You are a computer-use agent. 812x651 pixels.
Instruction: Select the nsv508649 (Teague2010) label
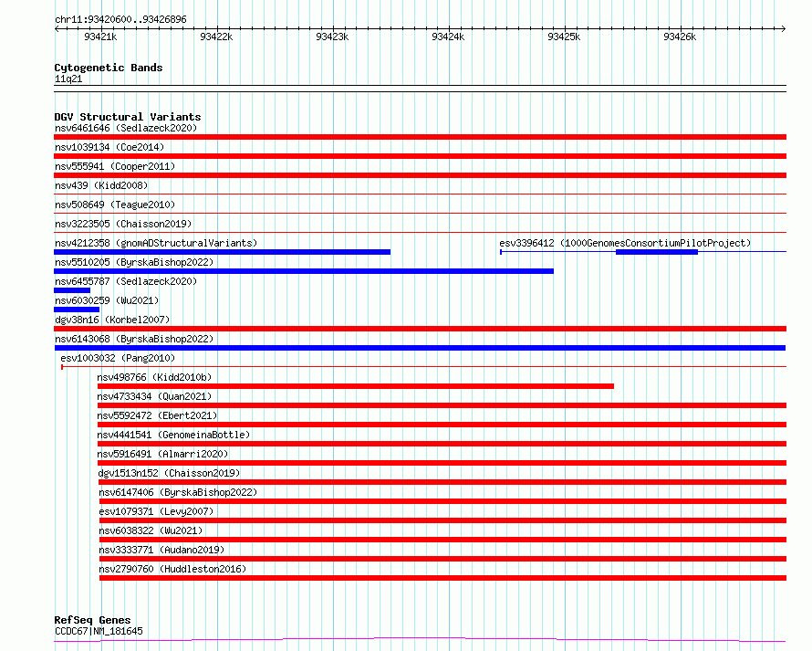[x=115, y=205]
